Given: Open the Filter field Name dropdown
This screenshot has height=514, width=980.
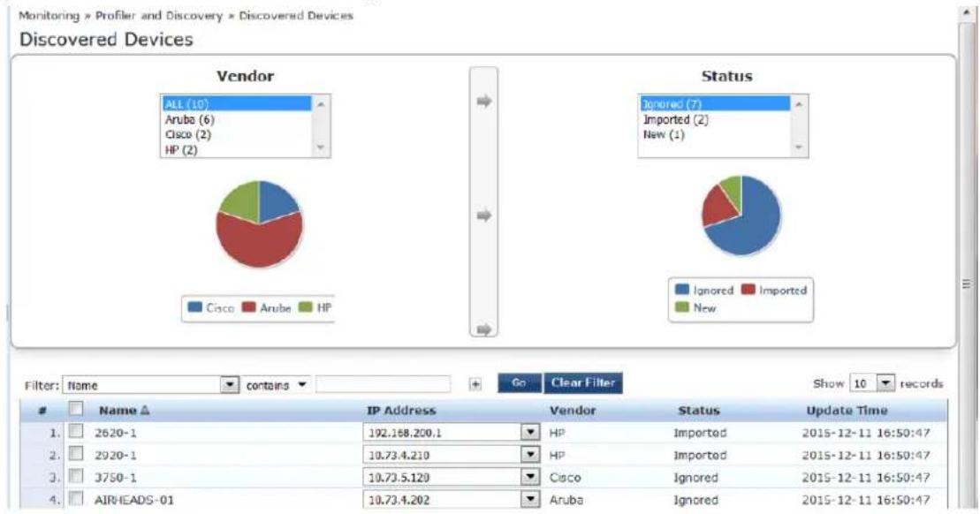Looking at the screenshot, I should pos(230,385).
